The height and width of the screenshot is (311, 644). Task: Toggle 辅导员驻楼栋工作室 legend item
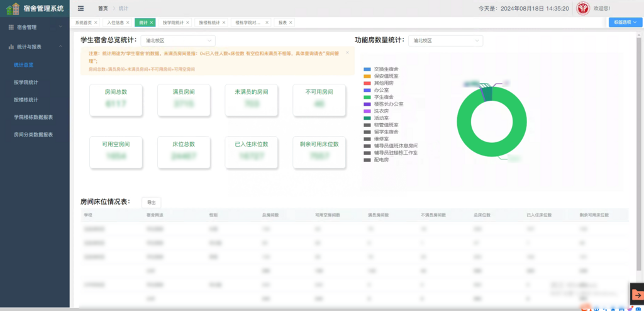tap(391, 152)
